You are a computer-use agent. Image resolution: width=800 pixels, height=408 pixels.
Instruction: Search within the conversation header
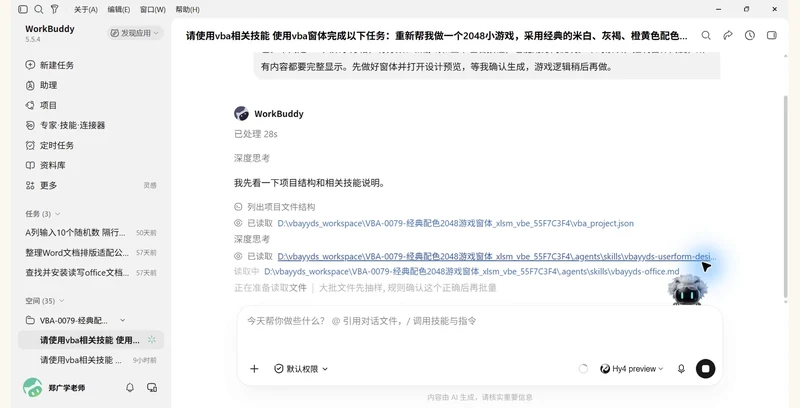(706, 35)
